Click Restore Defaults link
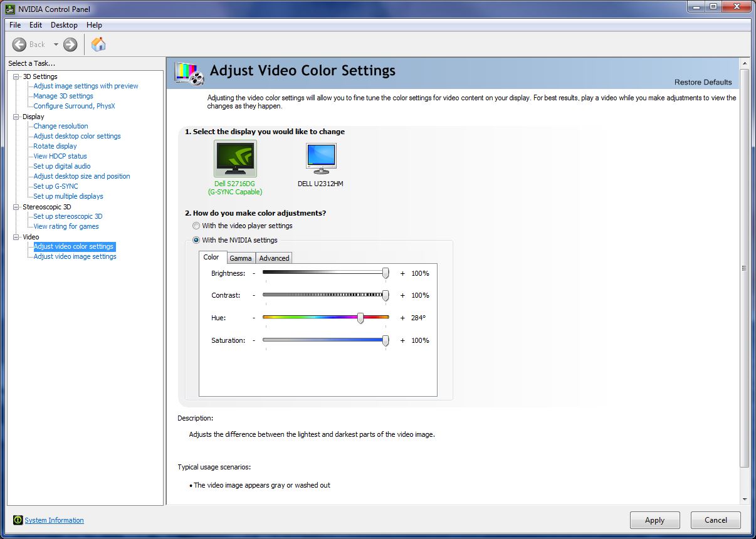 click(703, 82)
